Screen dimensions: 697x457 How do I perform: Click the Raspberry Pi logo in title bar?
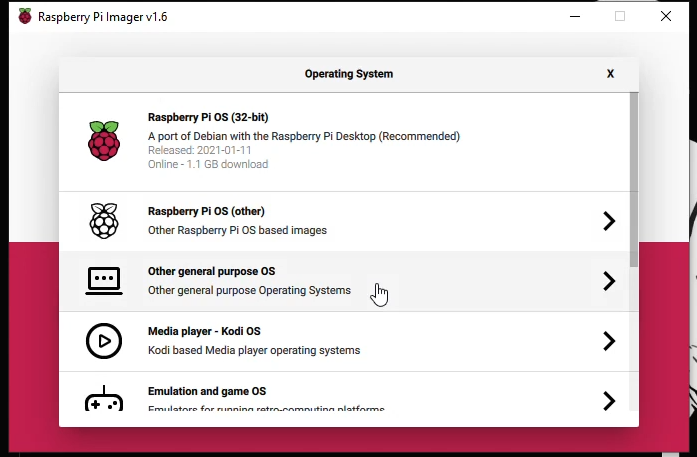(x=25, y=16)
